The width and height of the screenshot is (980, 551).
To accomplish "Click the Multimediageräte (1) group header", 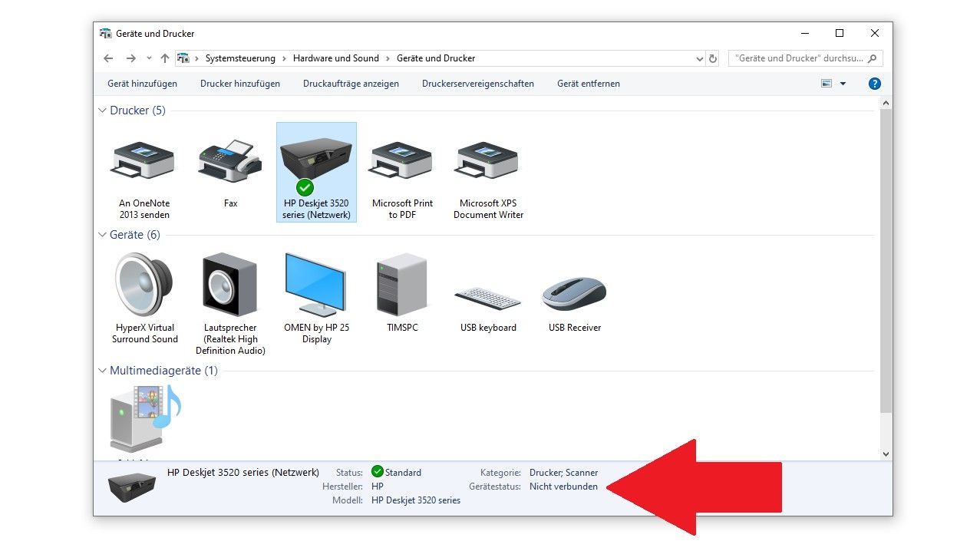I will (x=163, y=371).
